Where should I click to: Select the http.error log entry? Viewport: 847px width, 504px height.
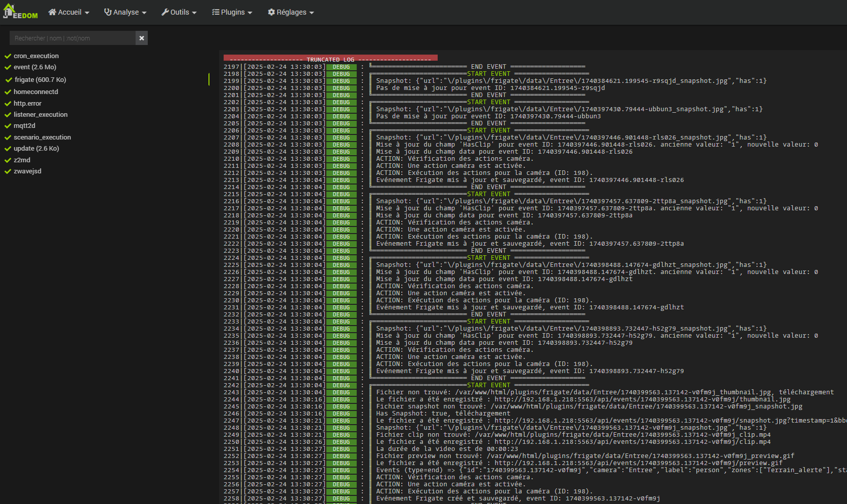coord(27,104)
